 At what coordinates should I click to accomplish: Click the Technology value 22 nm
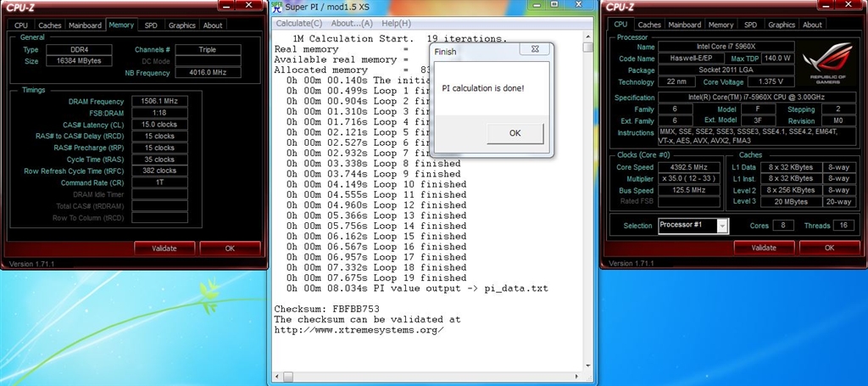click(677, 82)
